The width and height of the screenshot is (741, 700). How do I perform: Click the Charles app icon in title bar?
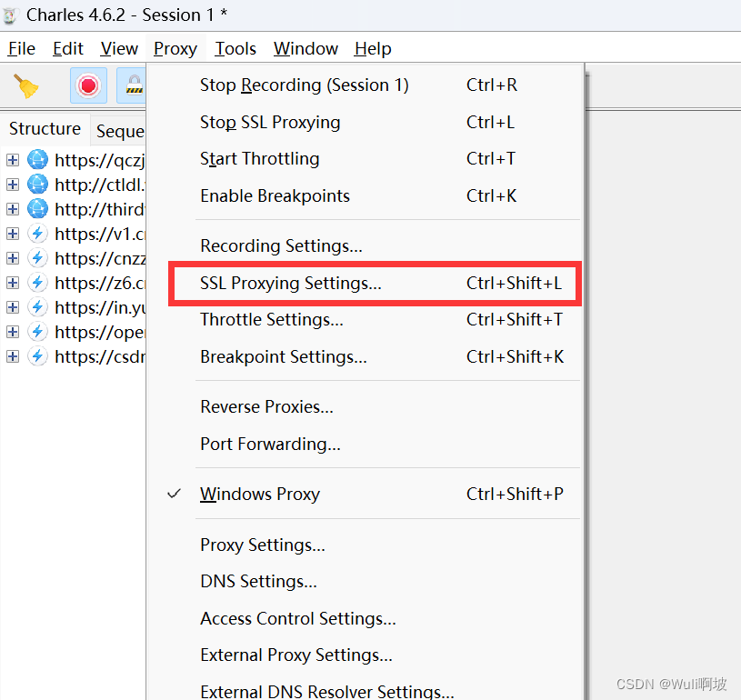click(x=9, y=15)
